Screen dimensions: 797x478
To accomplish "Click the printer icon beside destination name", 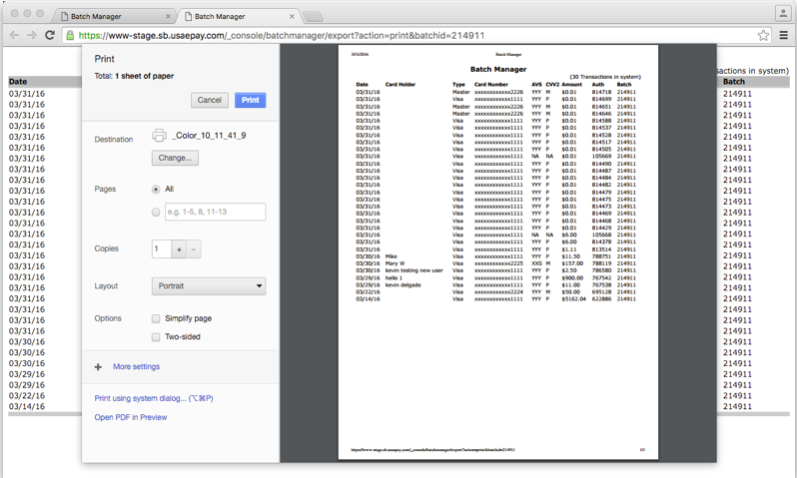I will (x=159, y=135).
